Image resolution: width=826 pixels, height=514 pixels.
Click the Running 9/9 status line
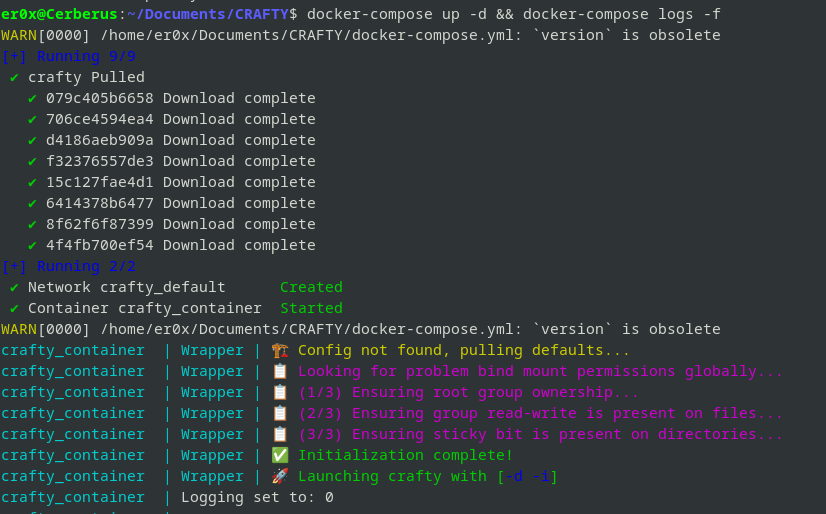(x=68, y=56)
